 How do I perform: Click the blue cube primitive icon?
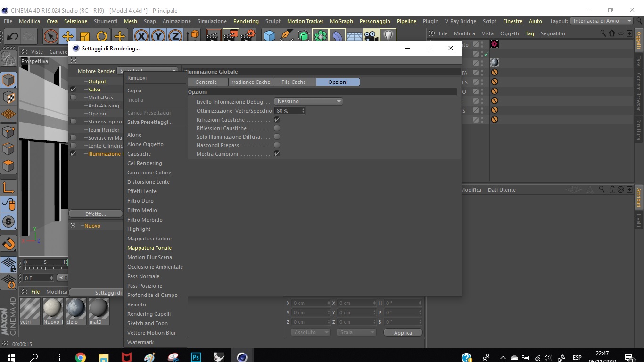point(269,36)
